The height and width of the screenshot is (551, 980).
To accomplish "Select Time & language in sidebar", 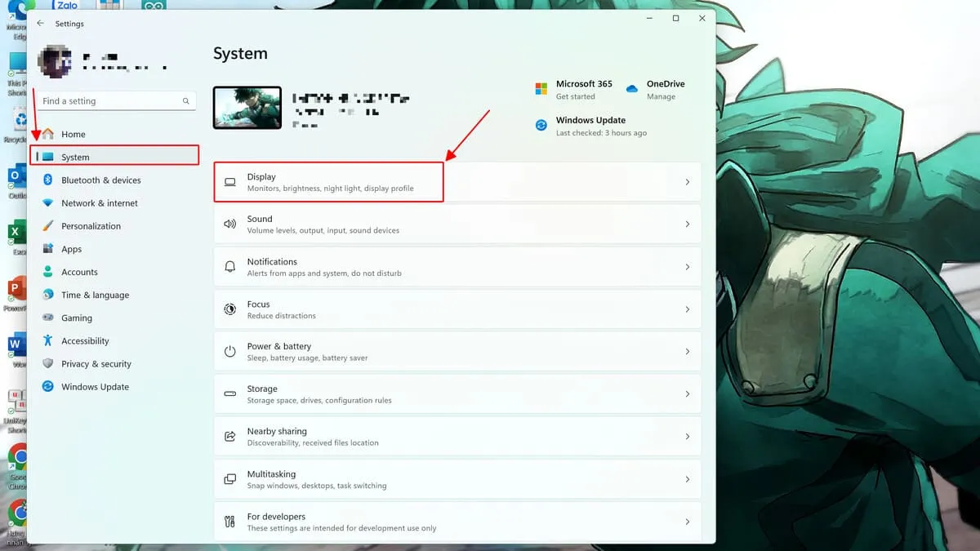I will tap(95, 295).
